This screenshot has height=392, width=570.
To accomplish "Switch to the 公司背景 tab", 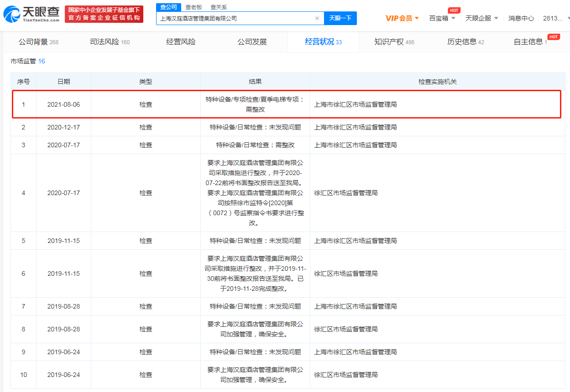I will [x=38, y=42].
